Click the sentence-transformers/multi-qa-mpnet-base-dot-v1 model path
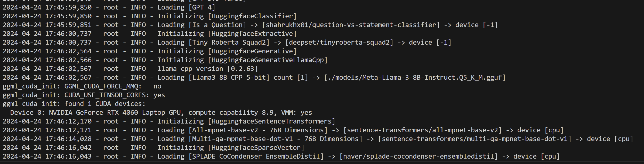644x164 pixels. [475, 139]
